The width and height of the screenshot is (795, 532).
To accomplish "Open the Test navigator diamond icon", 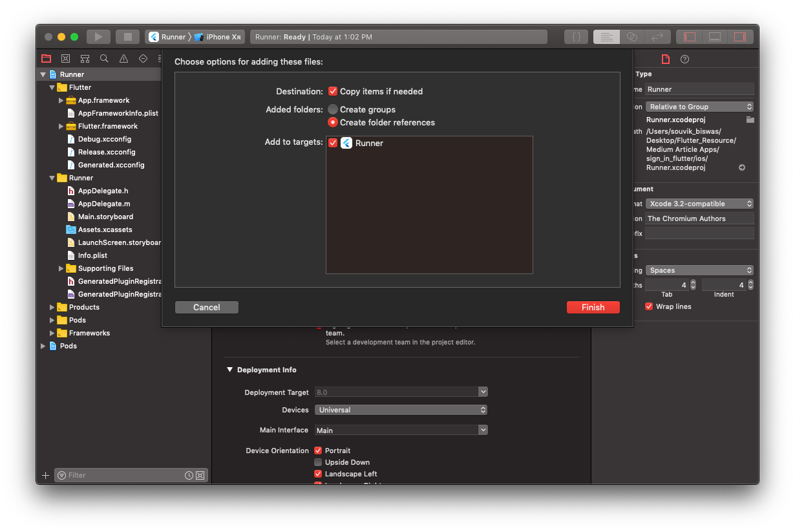I will pyautogui.click(x=143, y=58).
